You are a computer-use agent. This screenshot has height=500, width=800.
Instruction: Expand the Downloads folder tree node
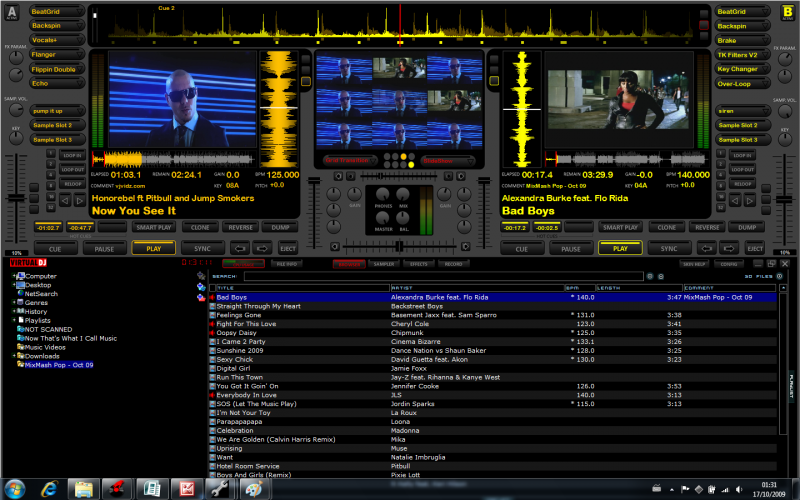[x=14, y=356]
